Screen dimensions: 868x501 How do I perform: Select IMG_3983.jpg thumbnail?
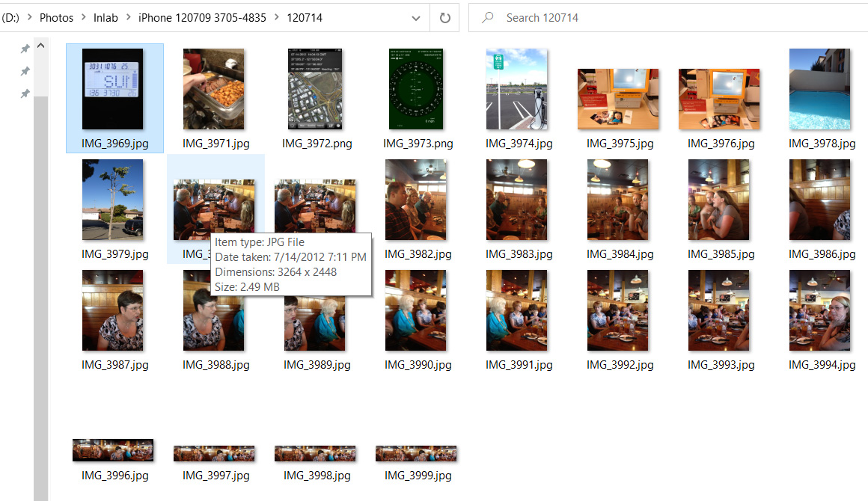tap(517, 200)
